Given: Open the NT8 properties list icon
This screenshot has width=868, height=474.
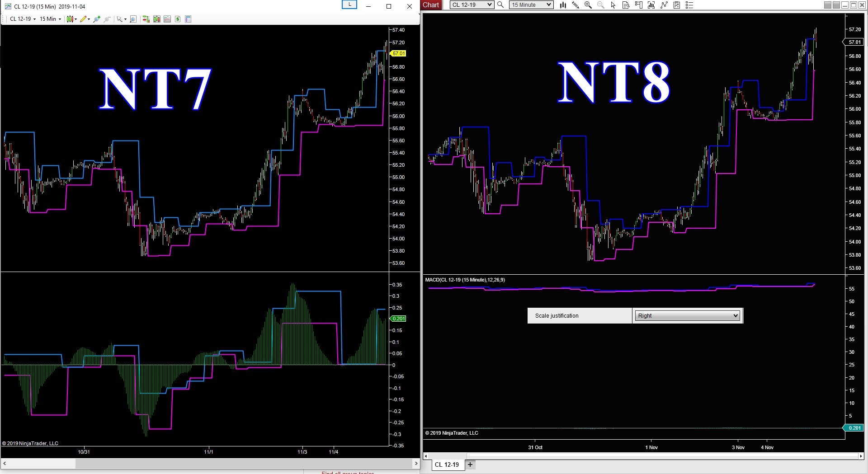Looking at the screenshot, I should [689, 5].
